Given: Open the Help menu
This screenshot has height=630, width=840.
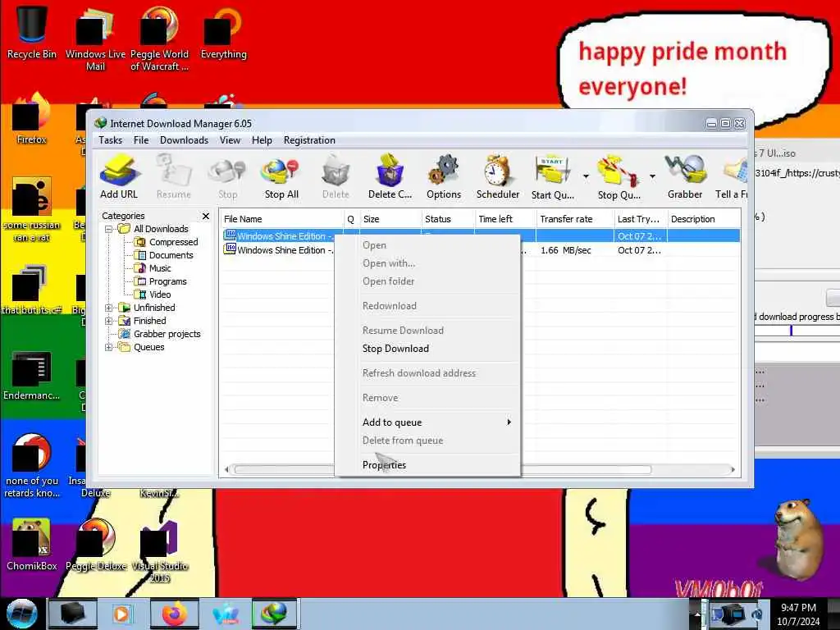Looking at the screenshot, I should 262,140.
